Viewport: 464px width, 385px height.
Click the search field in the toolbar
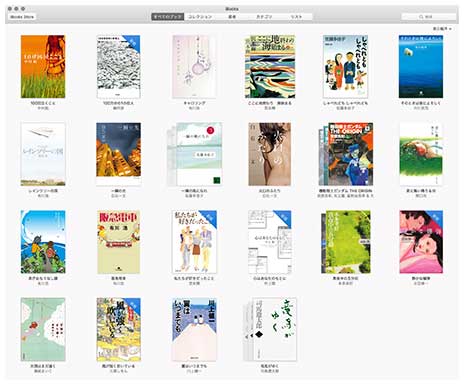tap(429, 17)
